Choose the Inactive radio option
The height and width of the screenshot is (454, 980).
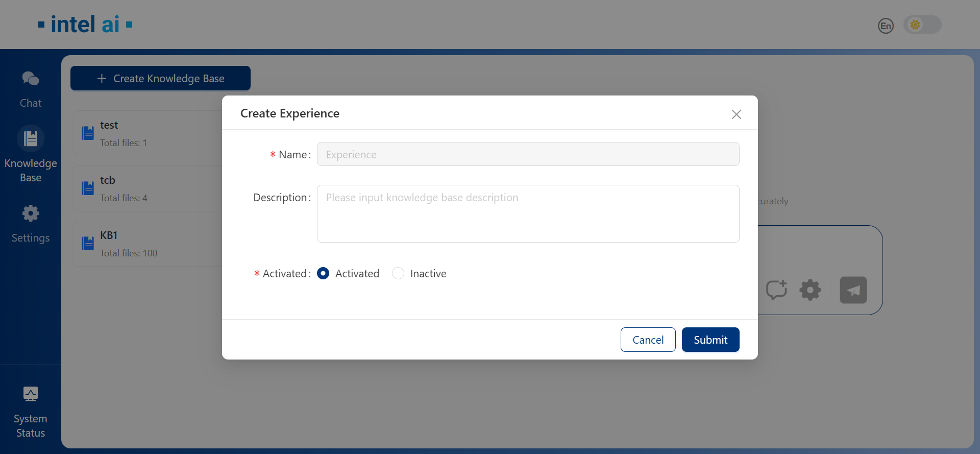pos(398,274)
